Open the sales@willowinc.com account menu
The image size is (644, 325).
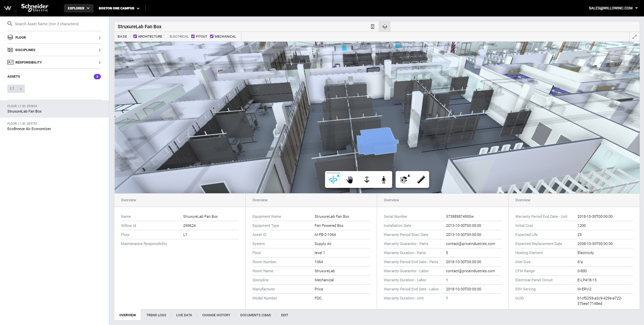613,8
